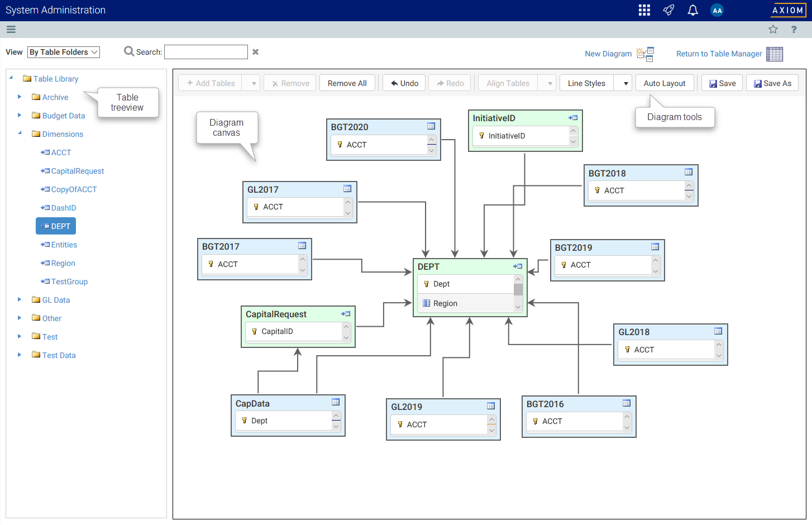
Task: Click inside the Search input field
Action: click(x=206, y=52)
